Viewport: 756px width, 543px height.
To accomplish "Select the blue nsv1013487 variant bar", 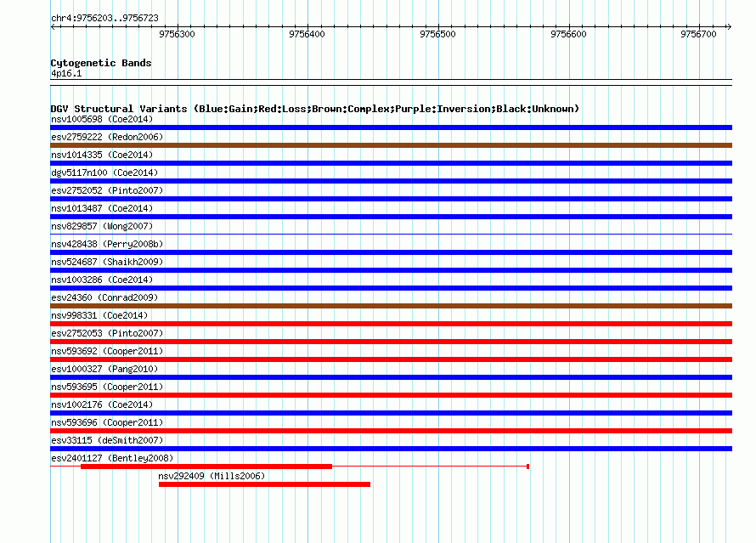I will 391,217.
